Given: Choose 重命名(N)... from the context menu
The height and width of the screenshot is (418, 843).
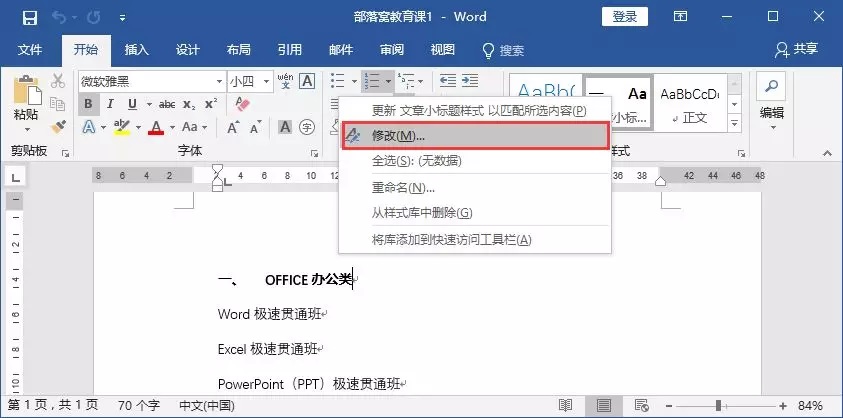Looking at the screenshot, I should point(475,188).
